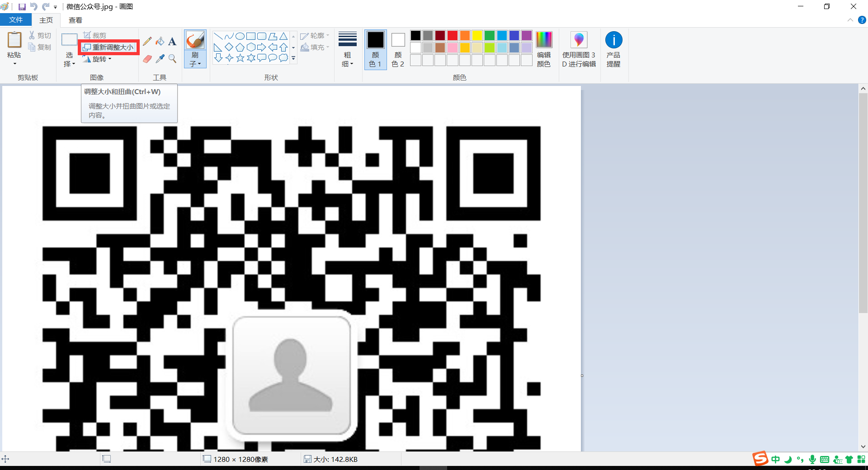The height and width of the screenshot is (470, 868).
Task: Open the Sogou skin shirt icon
Action: point(849,460)
